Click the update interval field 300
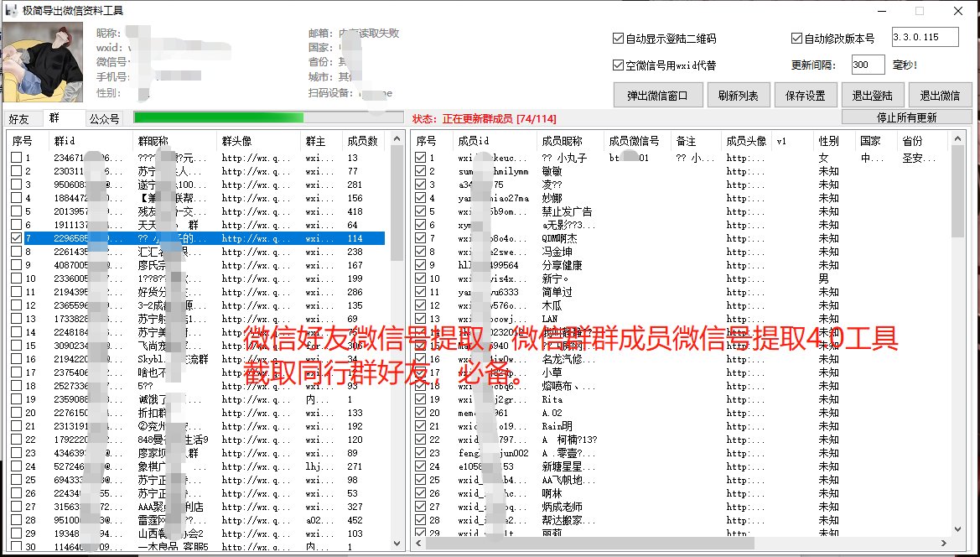 point(869,65)
